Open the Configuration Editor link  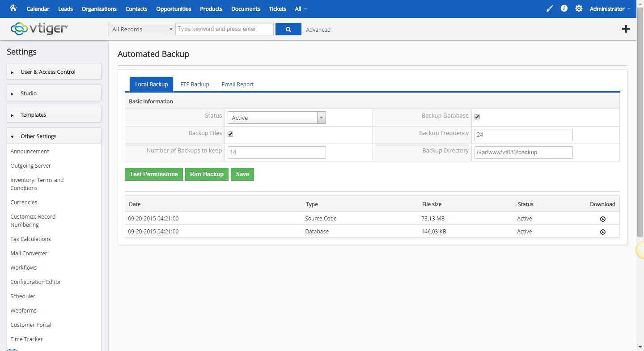tap(36, 282)
